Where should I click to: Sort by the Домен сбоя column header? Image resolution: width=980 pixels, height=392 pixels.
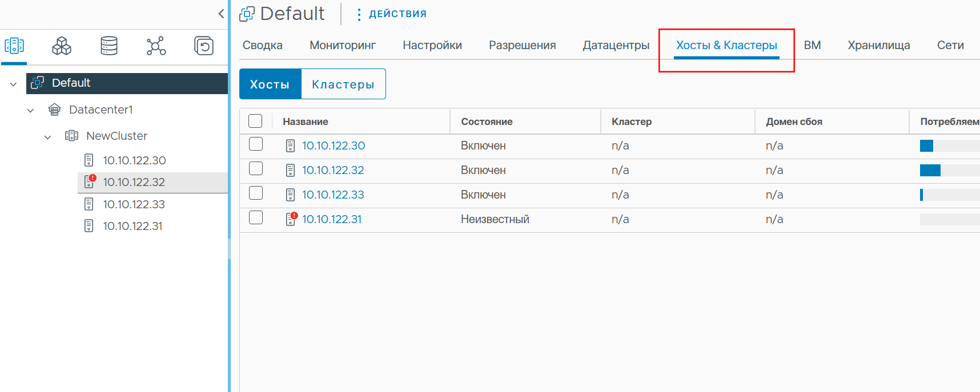click(794, 122)
